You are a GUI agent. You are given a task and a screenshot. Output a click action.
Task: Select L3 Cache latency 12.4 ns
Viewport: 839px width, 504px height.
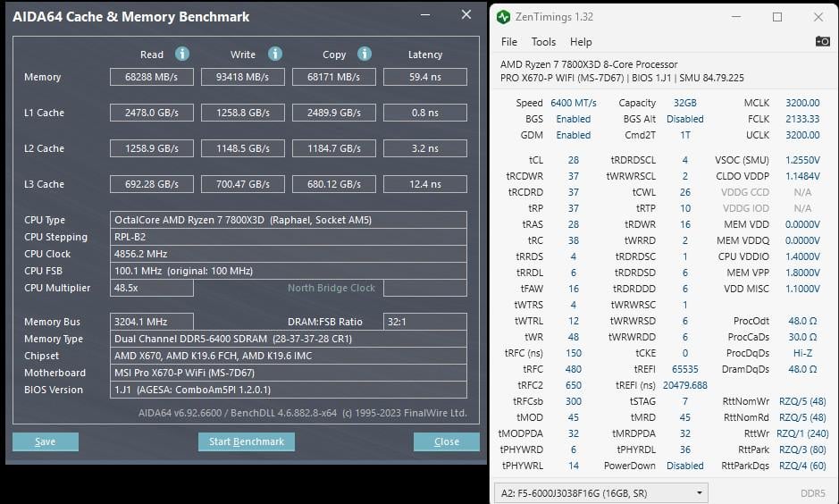424,184
